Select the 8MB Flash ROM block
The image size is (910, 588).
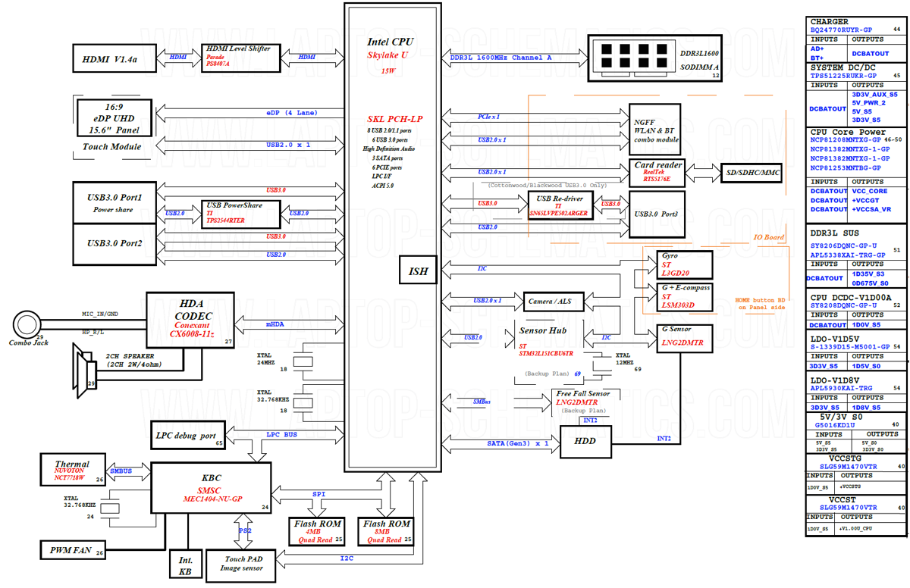[x=386, y=532]
